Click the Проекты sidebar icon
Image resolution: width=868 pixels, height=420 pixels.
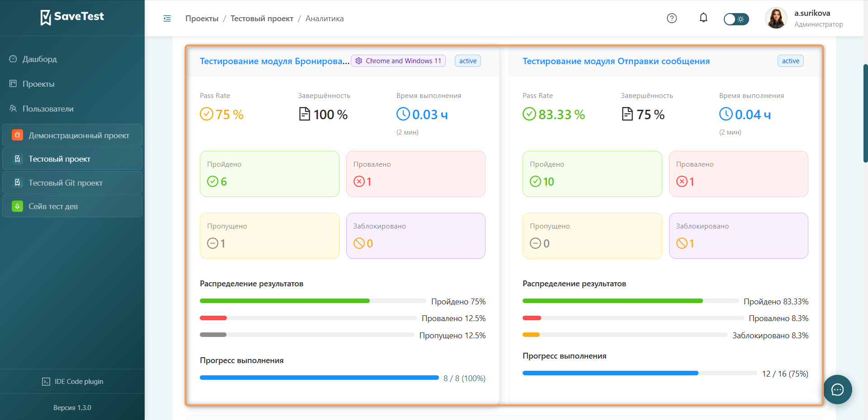[x=13, y=84]
